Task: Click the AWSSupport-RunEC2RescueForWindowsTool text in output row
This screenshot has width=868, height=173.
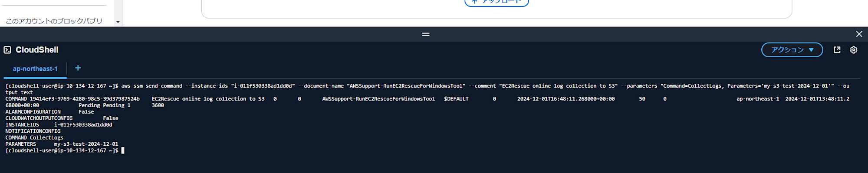Action: [x=378, y=99]
